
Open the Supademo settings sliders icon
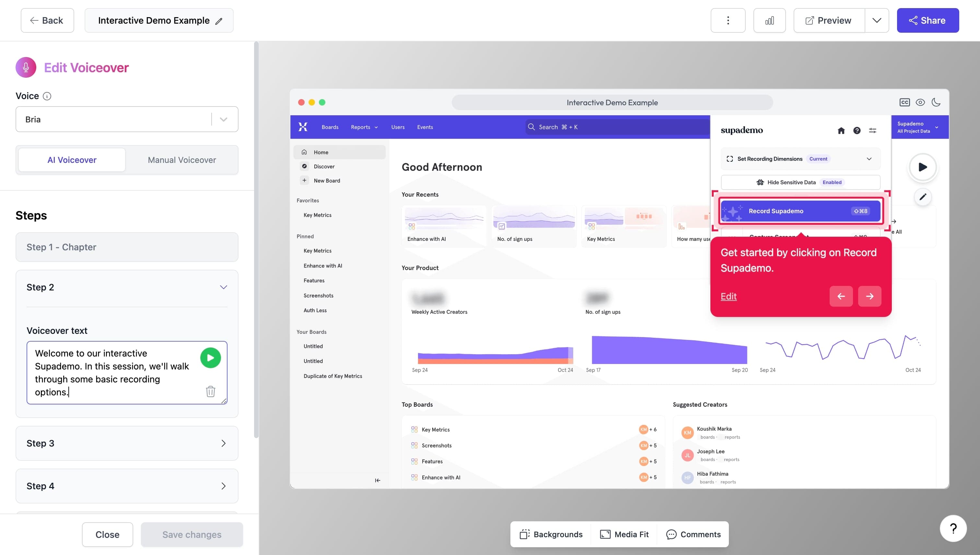(872, 131)
